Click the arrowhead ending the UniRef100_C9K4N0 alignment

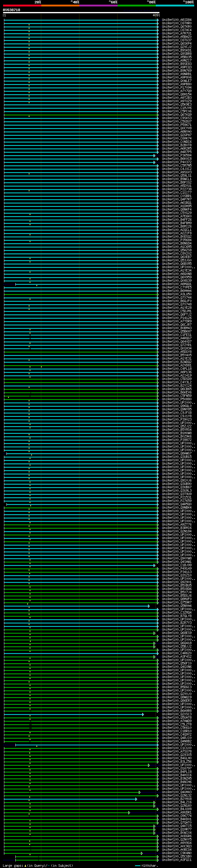pyautogui.click(x=142, y=853)
